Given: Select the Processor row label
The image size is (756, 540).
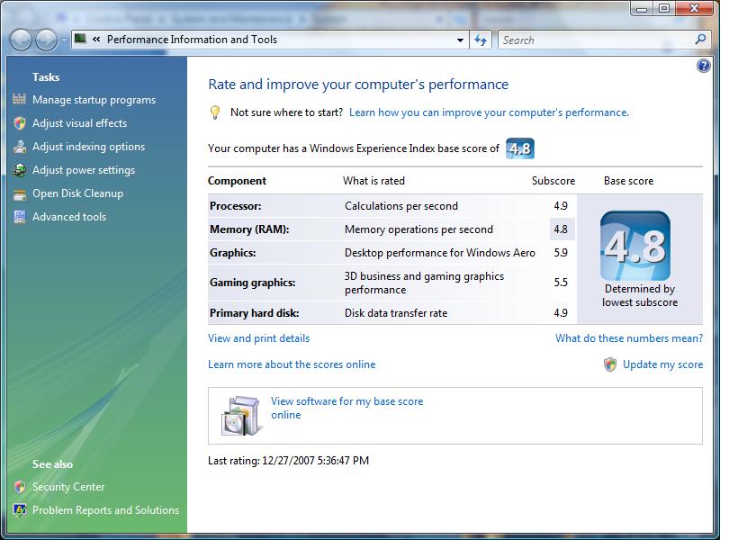Looking at the screenshot, I should point(235,206).
